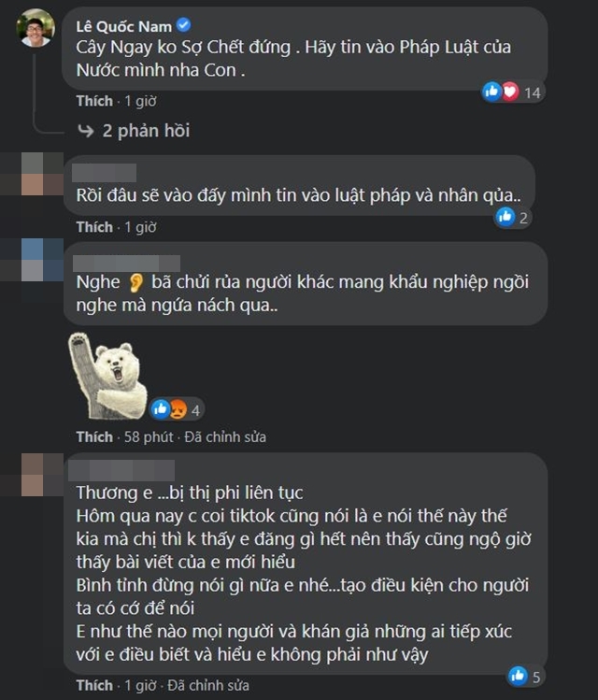Viewport: 598px width, 700px height.
Task: Open the like icon with 2 reactions
Action: tap(505, 217)
